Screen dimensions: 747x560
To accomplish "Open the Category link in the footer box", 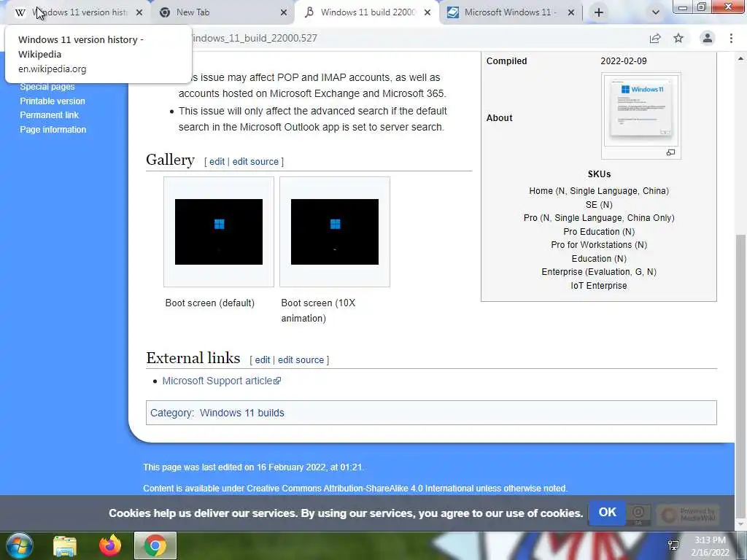I will click(171, 413).
